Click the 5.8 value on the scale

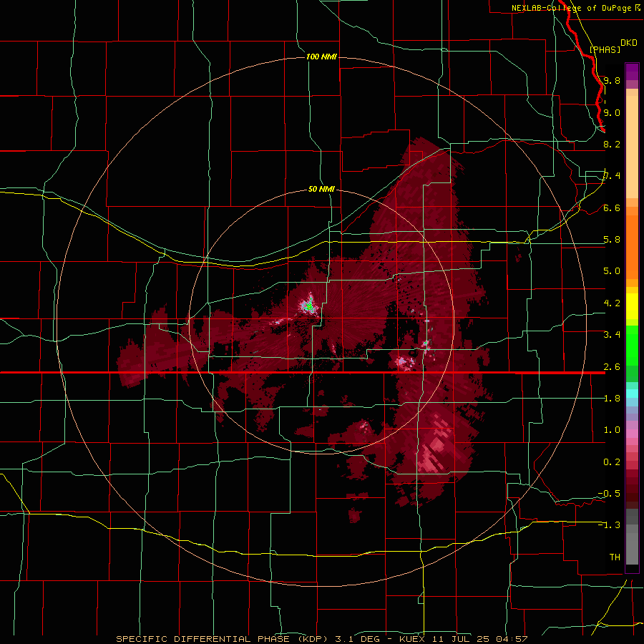[x=612, y=240]
